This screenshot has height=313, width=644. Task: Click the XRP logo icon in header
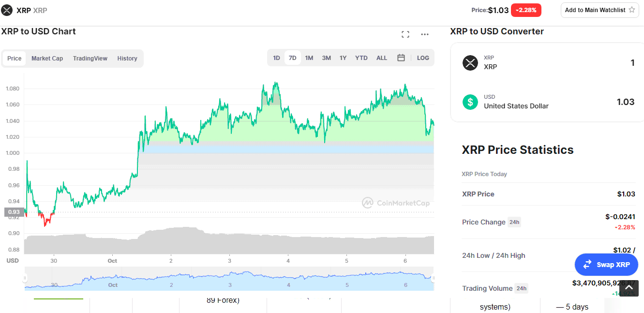[x=7, y=10]
